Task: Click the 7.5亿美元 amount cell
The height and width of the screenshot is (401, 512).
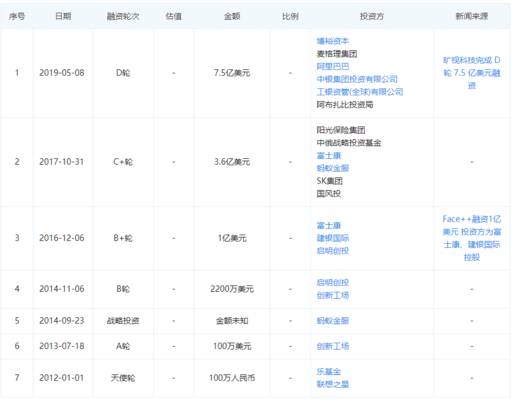Action: point(232,73)
